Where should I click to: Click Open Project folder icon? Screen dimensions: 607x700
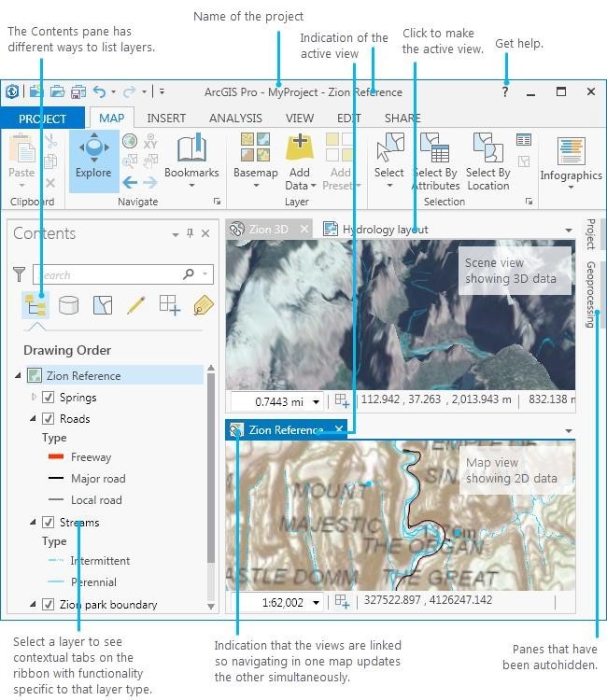click(57, 92)
